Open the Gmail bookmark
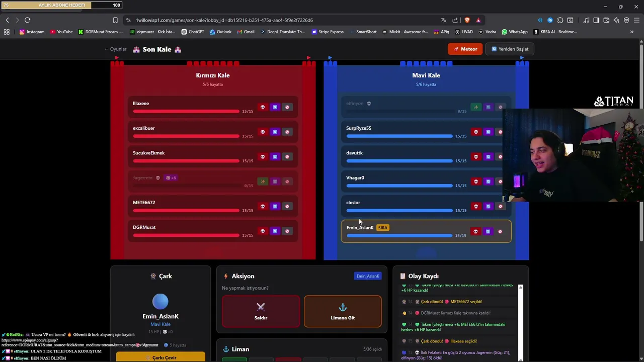Viewport: 644px width, 362px height. [246, 32]
